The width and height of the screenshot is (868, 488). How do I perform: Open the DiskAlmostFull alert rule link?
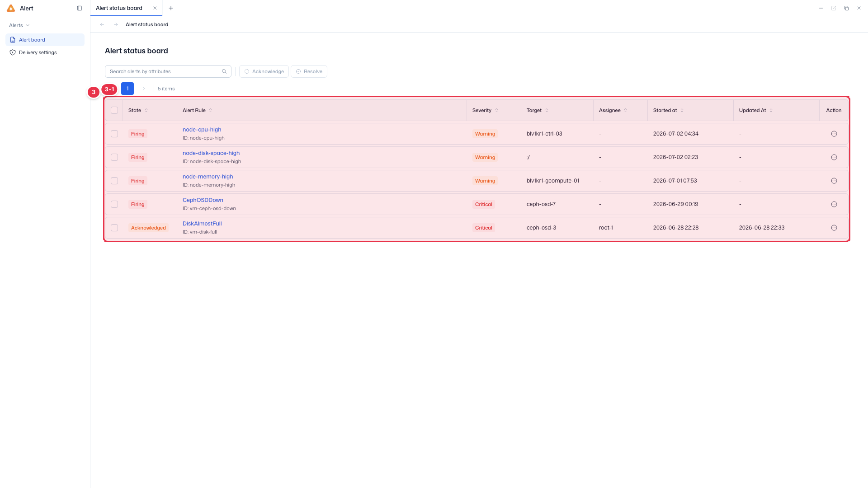[202, 224]
